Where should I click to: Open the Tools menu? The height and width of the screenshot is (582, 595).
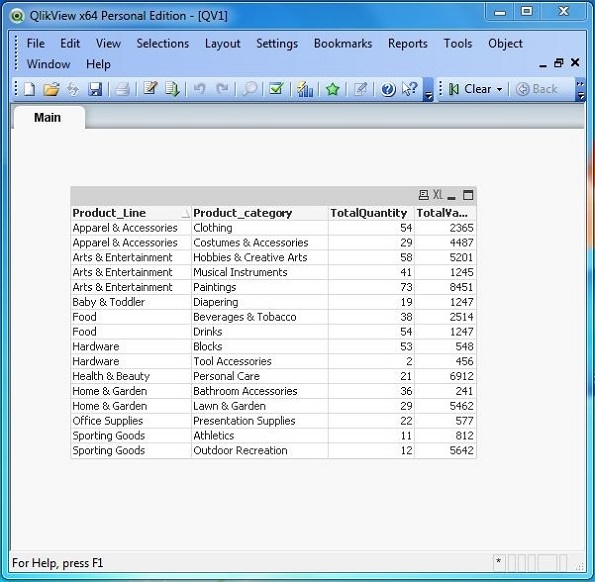[x=458, y=43]
